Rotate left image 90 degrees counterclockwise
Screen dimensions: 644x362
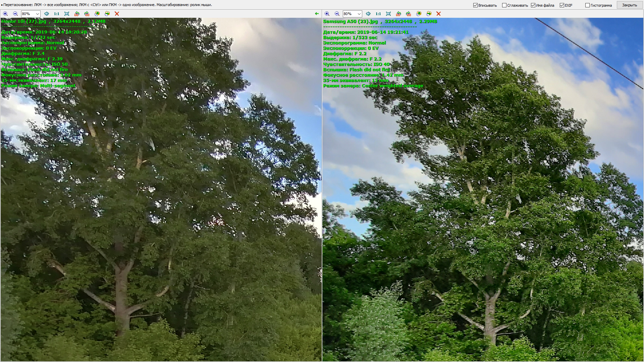tap(77, 14)
